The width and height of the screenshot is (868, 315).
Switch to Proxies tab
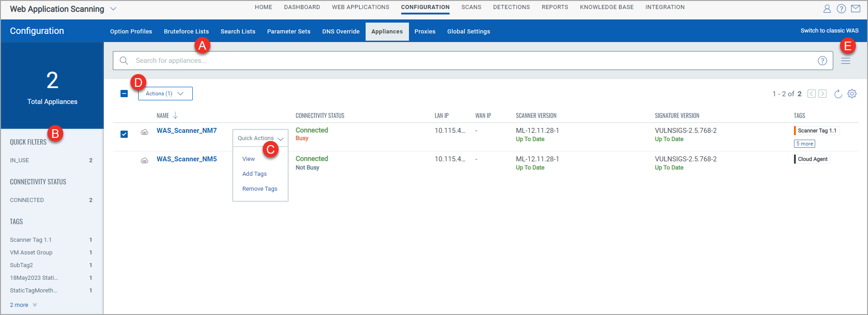pyautogui.click(x=425, y=32)
